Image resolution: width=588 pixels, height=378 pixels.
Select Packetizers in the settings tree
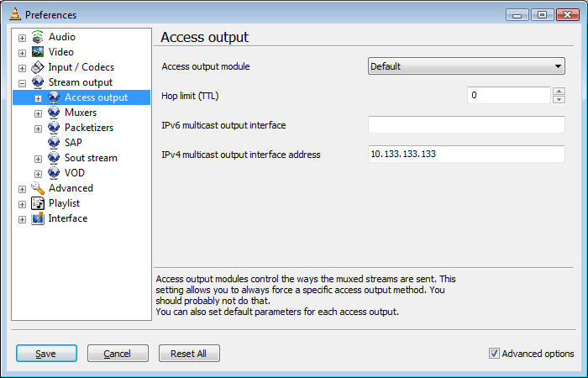click(88, 128)
